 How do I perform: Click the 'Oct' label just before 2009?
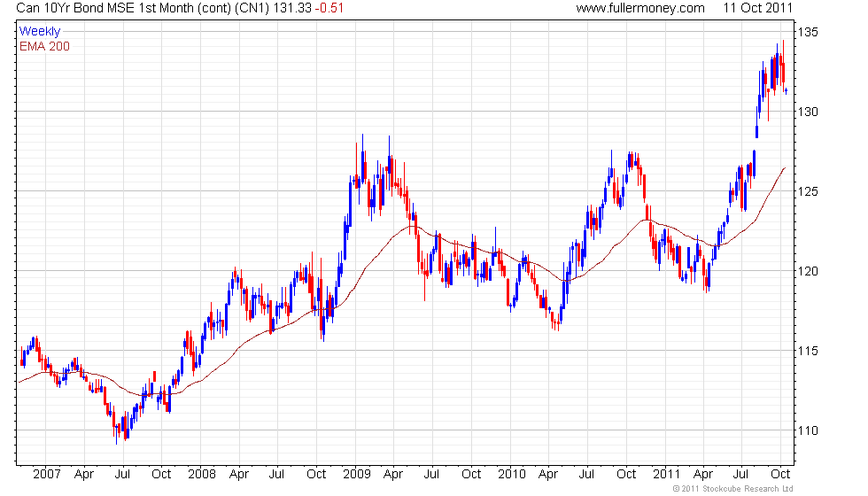(x=316, y=475)
